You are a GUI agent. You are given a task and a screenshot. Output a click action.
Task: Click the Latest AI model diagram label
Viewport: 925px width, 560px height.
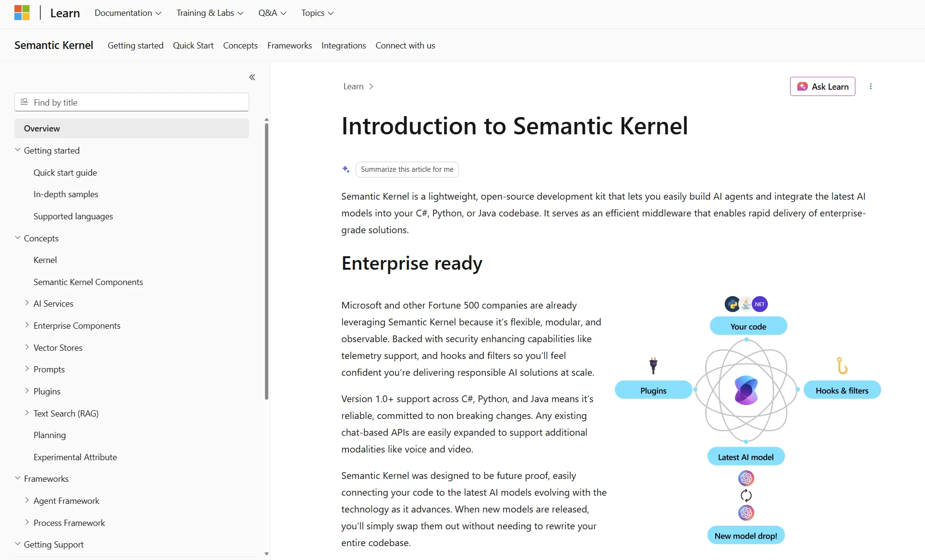(x=745, y=457)
